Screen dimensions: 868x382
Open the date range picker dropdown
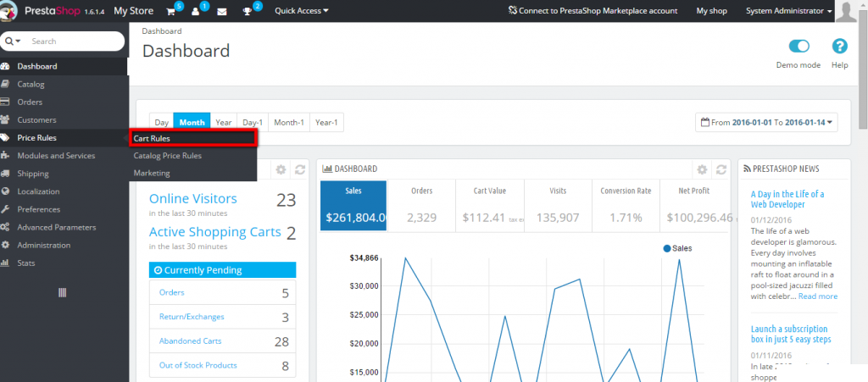(x=766, y=123)
